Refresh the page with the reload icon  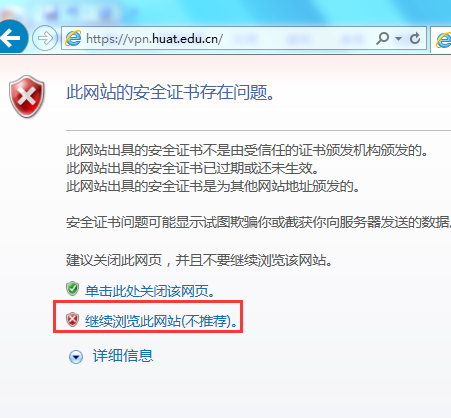(x=415, y=38)
